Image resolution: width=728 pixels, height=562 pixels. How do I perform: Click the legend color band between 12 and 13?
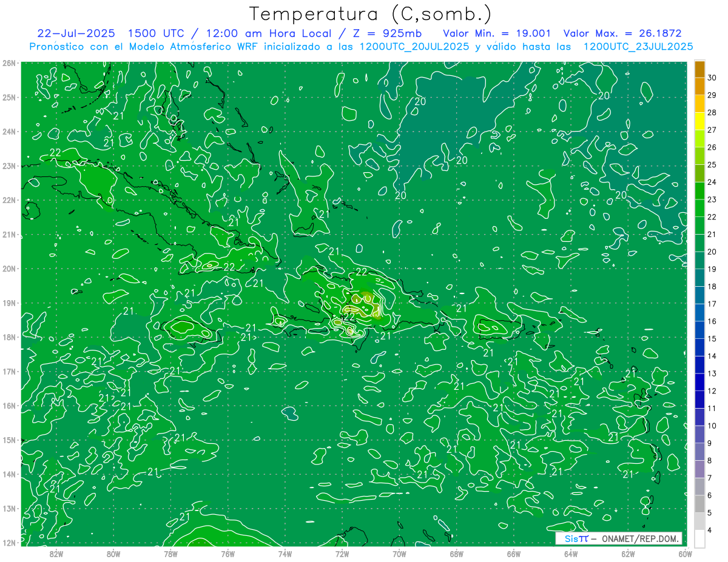[700, 383]
